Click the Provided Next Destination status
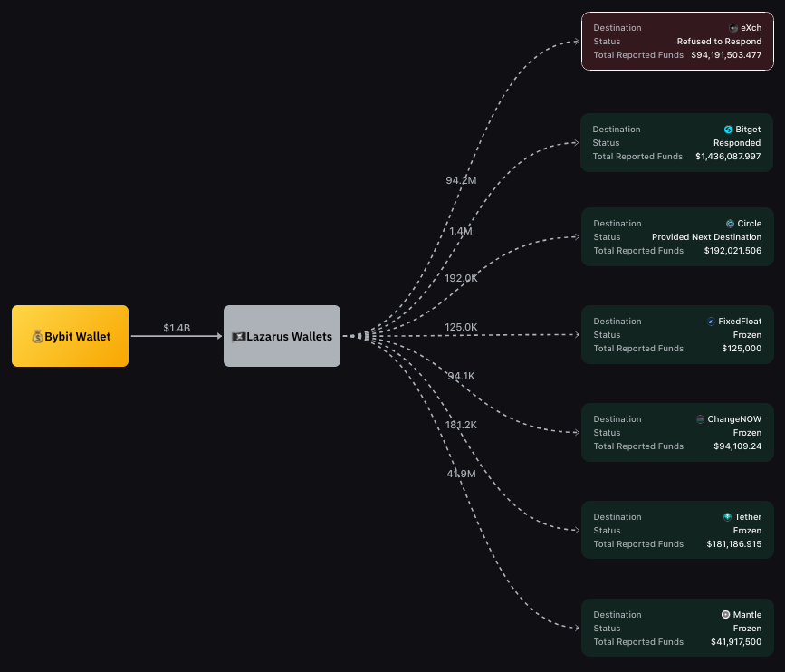 click(x=706, y=237)
